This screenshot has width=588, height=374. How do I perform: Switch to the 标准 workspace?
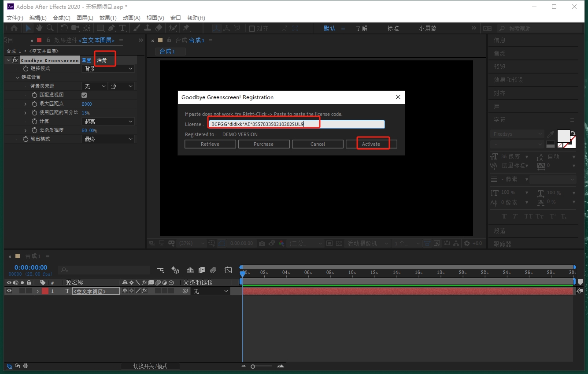click(x=393, y=28)
